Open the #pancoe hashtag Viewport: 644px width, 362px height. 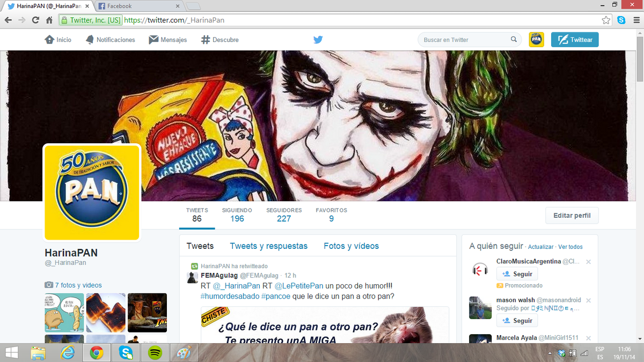tap(277, 297)
